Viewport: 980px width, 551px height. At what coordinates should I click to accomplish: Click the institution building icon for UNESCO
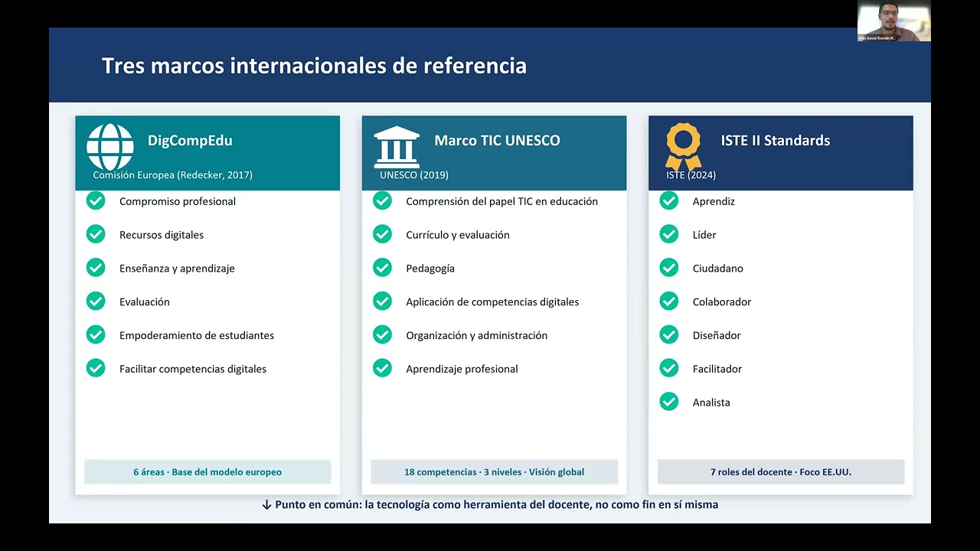pyautogui.click(x=397, y=147)
